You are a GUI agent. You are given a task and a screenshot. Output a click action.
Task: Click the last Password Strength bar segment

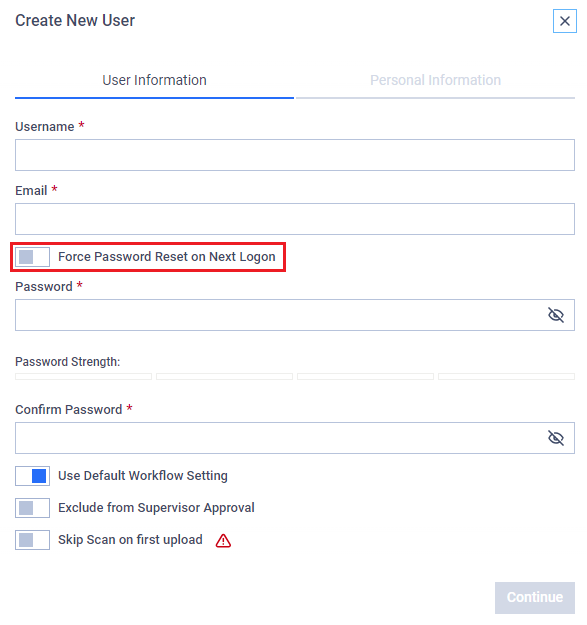click(506, 376)
